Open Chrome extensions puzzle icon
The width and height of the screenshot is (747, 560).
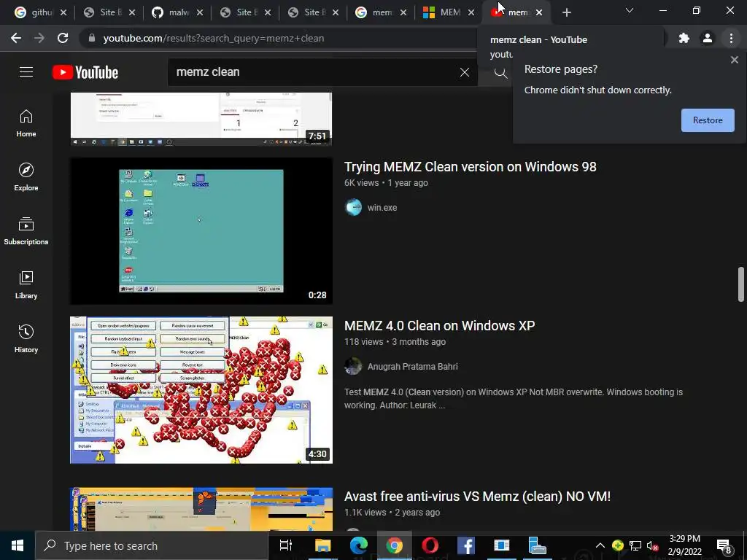(684, 38)
